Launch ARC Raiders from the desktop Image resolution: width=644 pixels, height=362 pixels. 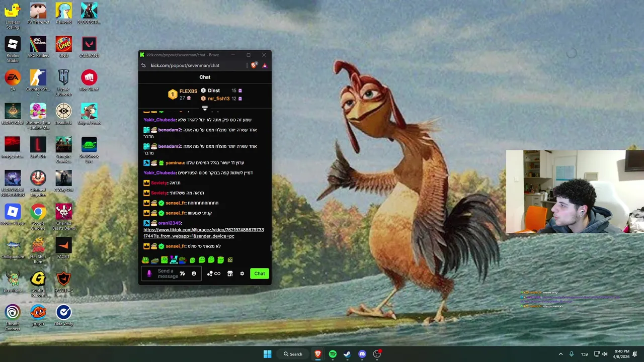(x=38, y=47)
